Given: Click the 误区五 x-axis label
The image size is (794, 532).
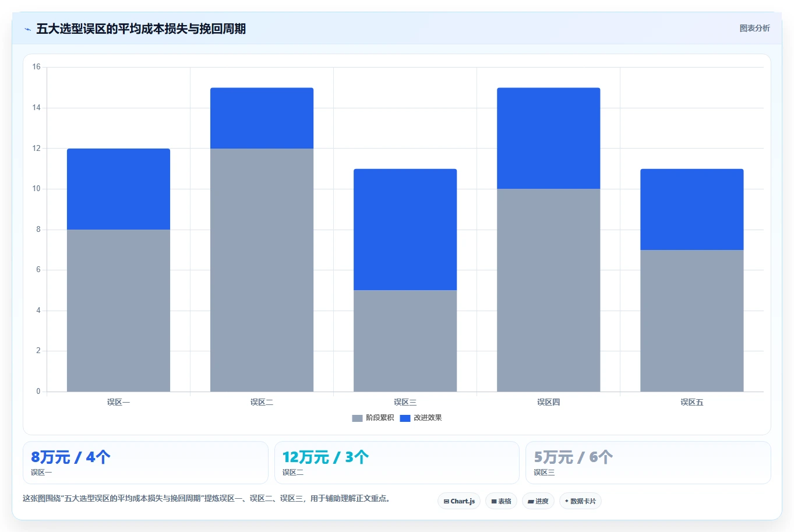Looking at the screenshot, I should click(692, 402).
